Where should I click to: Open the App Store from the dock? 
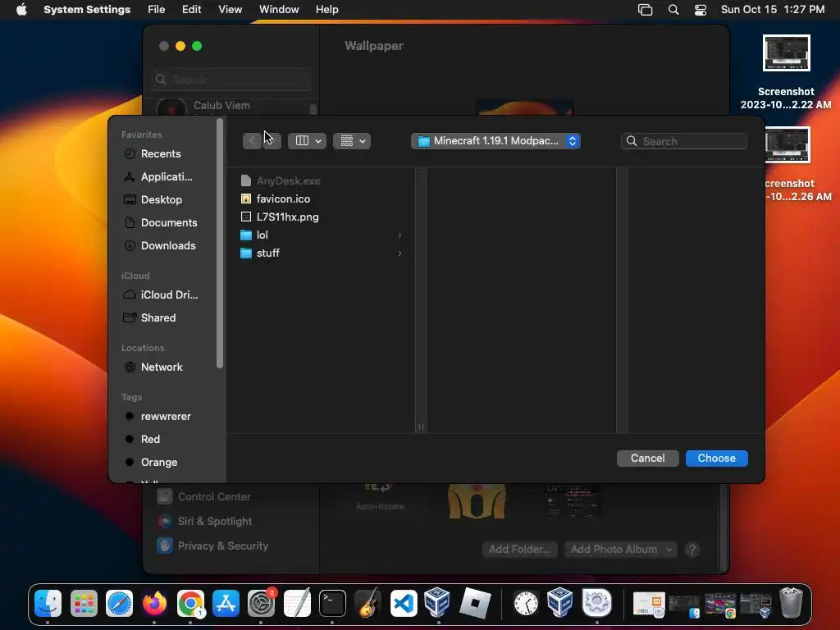pyautogui.click(x=226, y=603)
